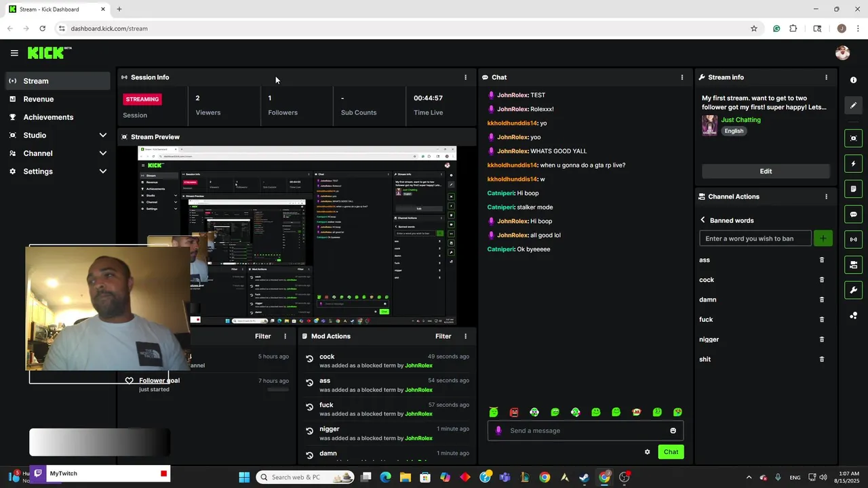Bookmark this page with star icon
The image size is (868, 488).
(x=753, y=28)
